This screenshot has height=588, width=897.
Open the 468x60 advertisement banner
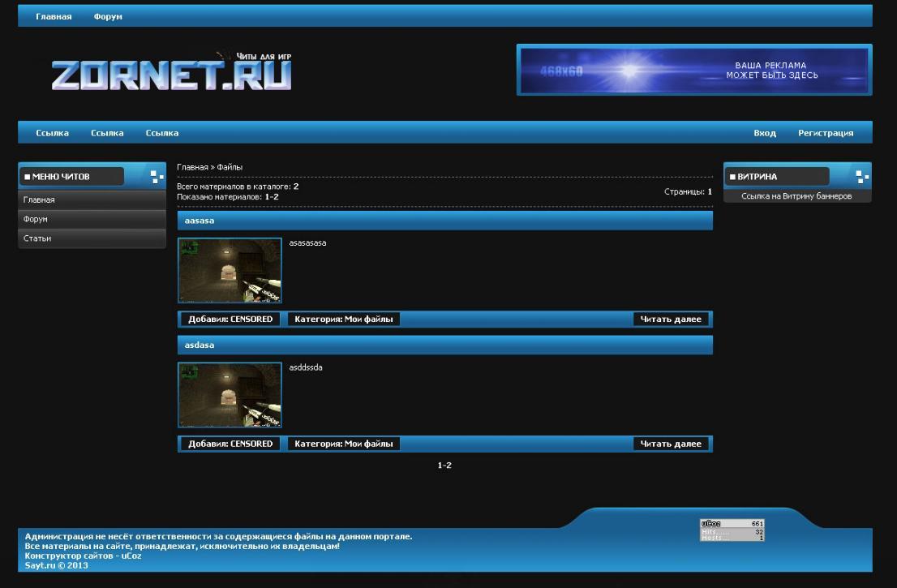[x=693, y=70]
